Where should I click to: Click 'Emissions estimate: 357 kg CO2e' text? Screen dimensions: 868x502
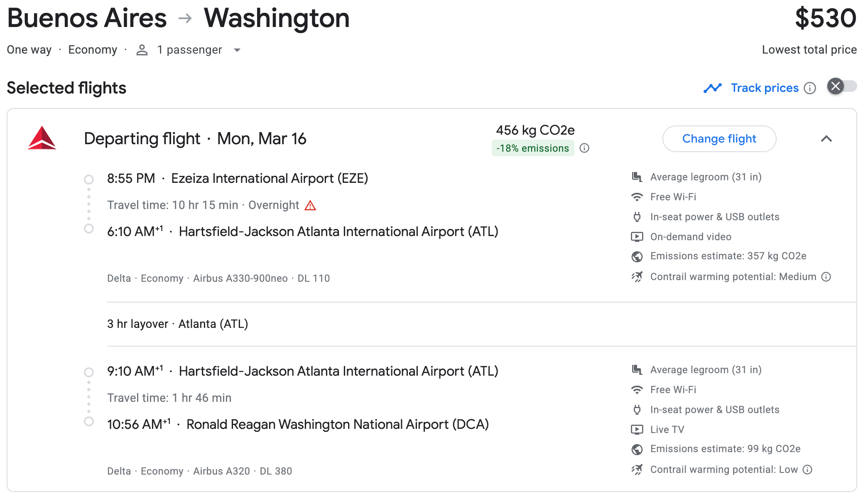click(x=728, y=256)
